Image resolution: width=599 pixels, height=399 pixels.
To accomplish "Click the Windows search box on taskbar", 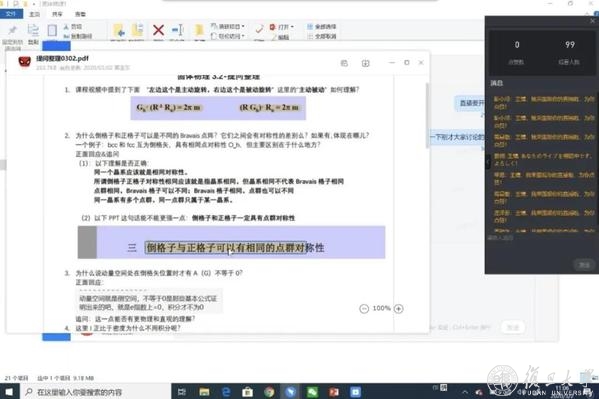I will (x=96, y=392).
